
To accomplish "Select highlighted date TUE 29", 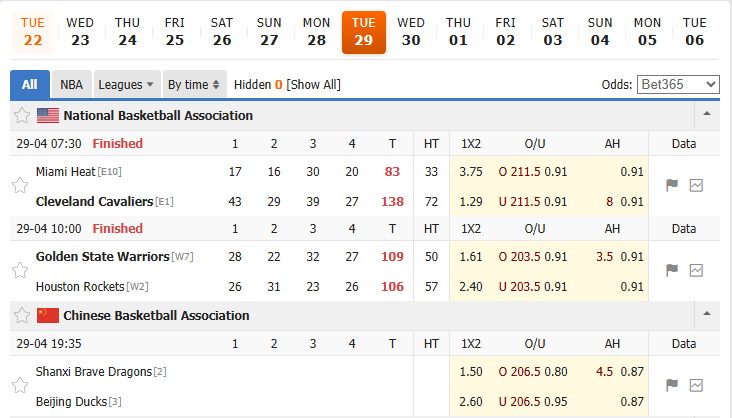I will click(364, 32).
